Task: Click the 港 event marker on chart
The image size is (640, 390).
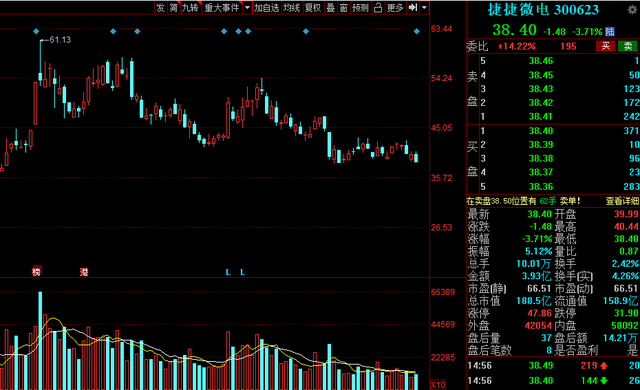Action: click(x=84, y=272)
